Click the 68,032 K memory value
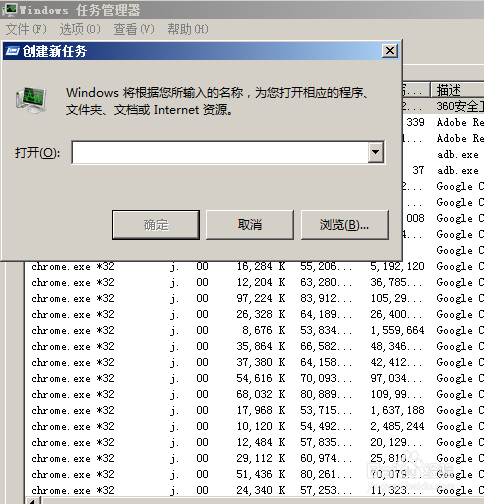484x504 pixels. [x=261, y=394]
